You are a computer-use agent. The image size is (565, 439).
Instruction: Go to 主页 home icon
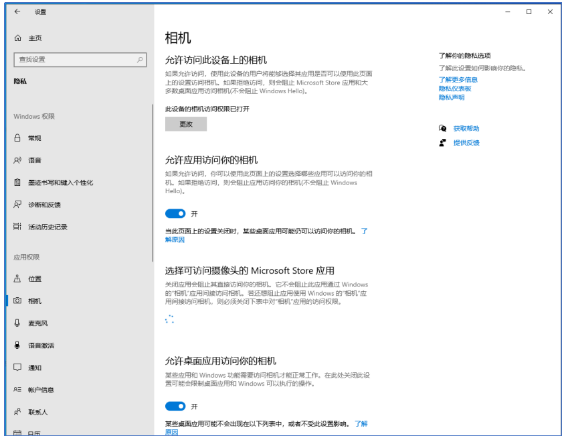(x=18, y=38)
